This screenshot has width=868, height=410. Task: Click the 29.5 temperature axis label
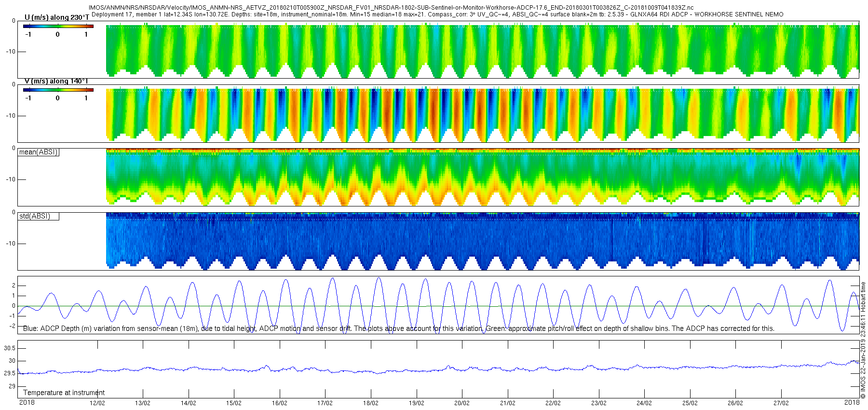coord(10,373)
